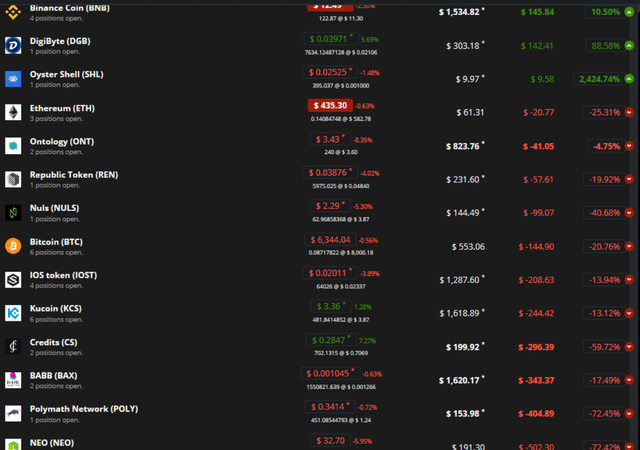Image resolution: width=640 pixels, height=450 pixels.
Task: Click the red down-arrow on Credits row
Action: (x=629, y=347)
